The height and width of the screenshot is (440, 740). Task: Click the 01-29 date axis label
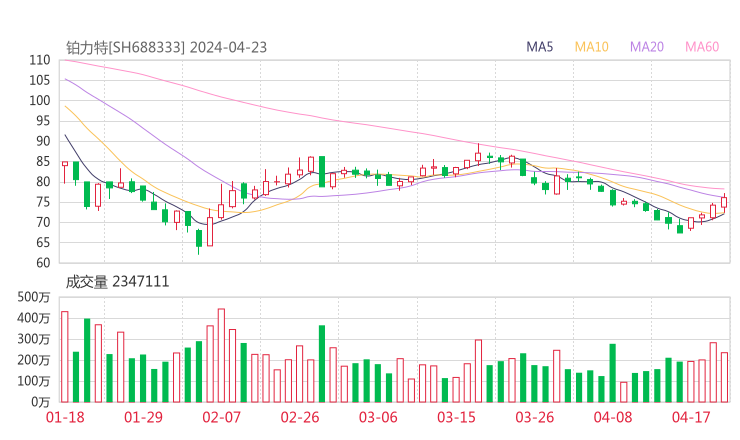point(143,417)
